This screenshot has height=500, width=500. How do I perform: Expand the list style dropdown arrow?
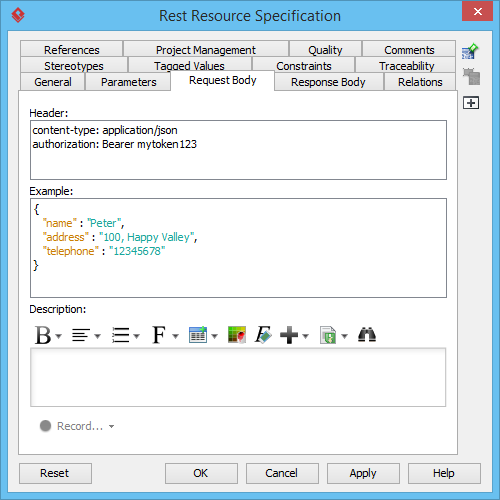point(136,336)
